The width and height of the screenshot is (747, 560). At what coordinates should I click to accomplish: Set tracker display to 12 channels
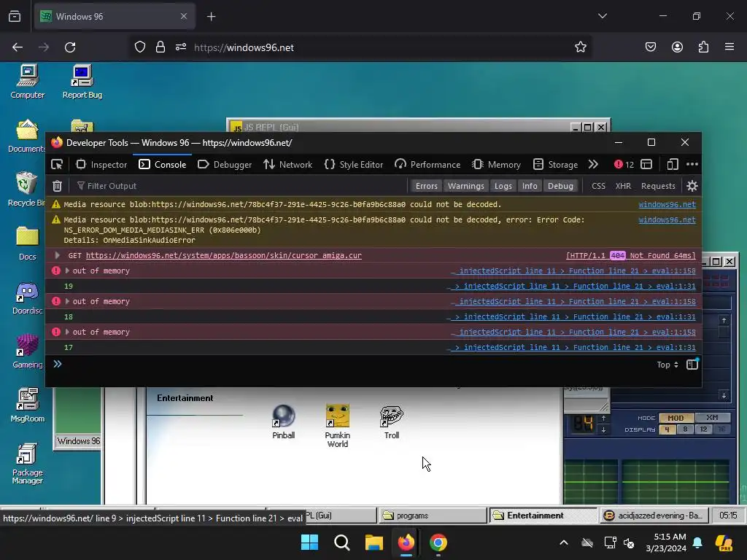tap(703, 429)
